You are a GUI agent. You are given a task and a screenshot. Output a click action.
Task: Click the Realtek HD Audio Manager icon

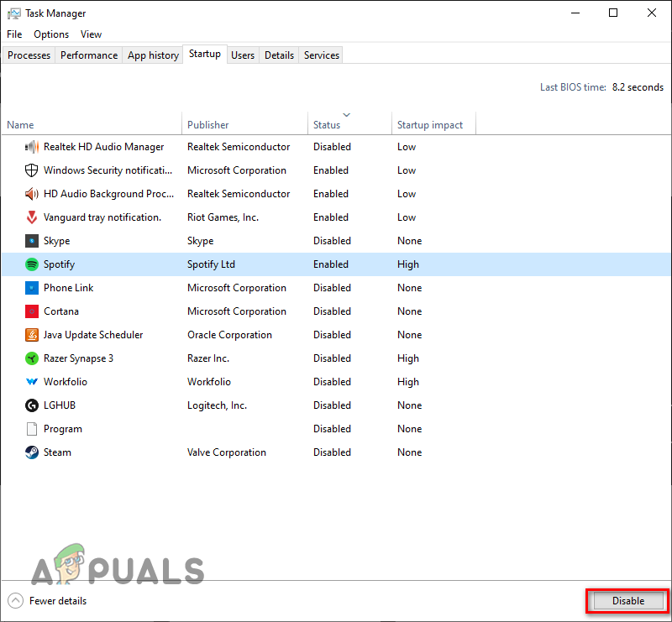pos(32,147)
